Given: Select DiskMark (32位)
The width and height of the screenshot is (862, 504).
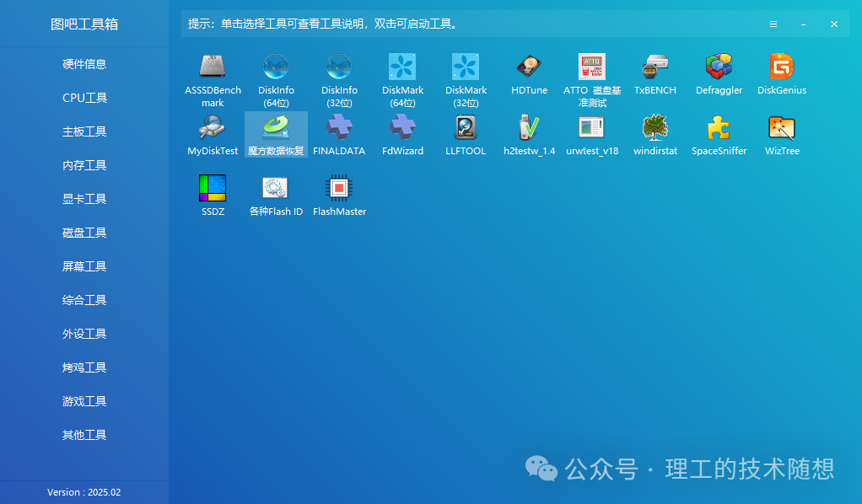Looking at the screenshot, I should (465, 72).
